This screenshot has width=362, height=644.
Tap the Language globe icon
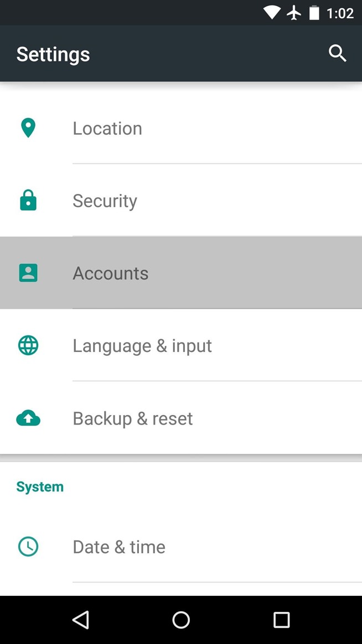(x=28, y=345)
